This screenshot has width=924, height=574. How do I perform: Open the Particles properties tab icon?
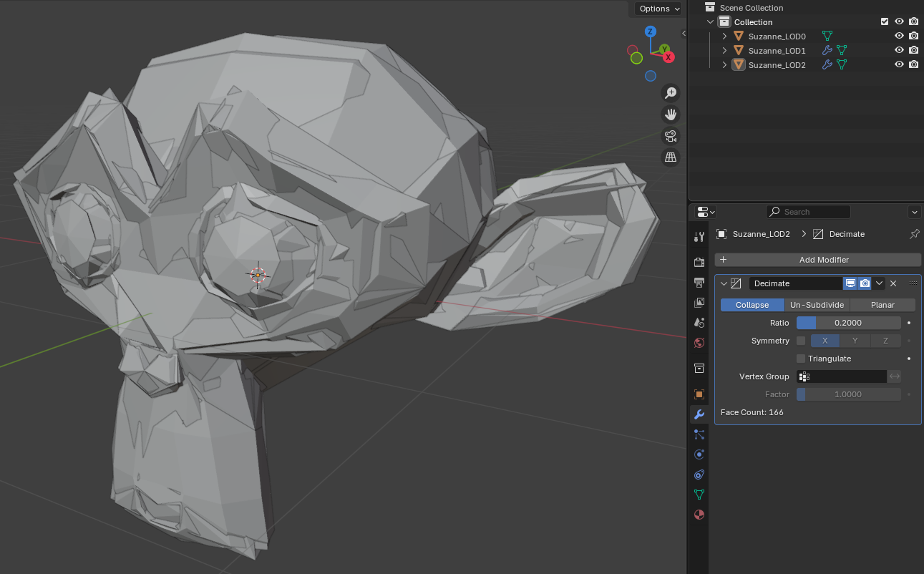699,434
